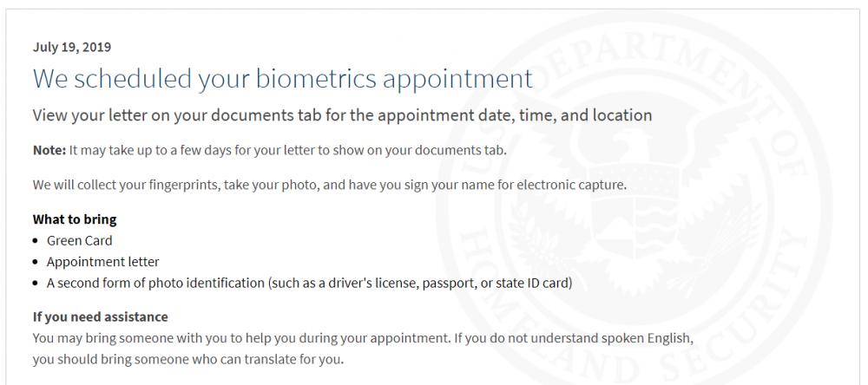Select the Appointment letter list item
Screen dimensions: 868x385
point(103,262)
